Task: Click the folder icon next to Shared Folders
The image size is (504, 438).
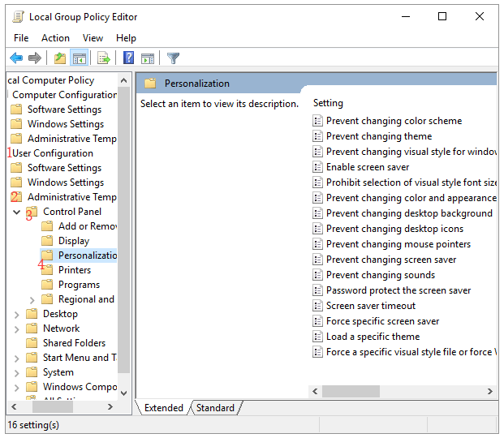Action: pos(32,343)
